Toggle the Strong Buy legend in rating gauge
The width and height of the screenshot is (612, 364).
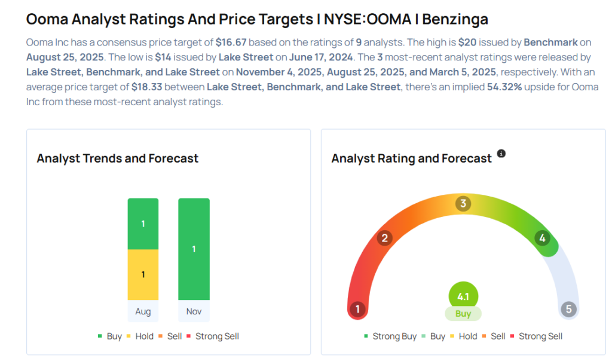390,337
